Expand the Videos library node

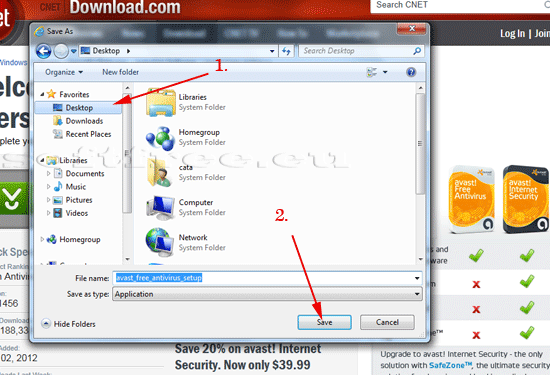click(x=48, y=213)
